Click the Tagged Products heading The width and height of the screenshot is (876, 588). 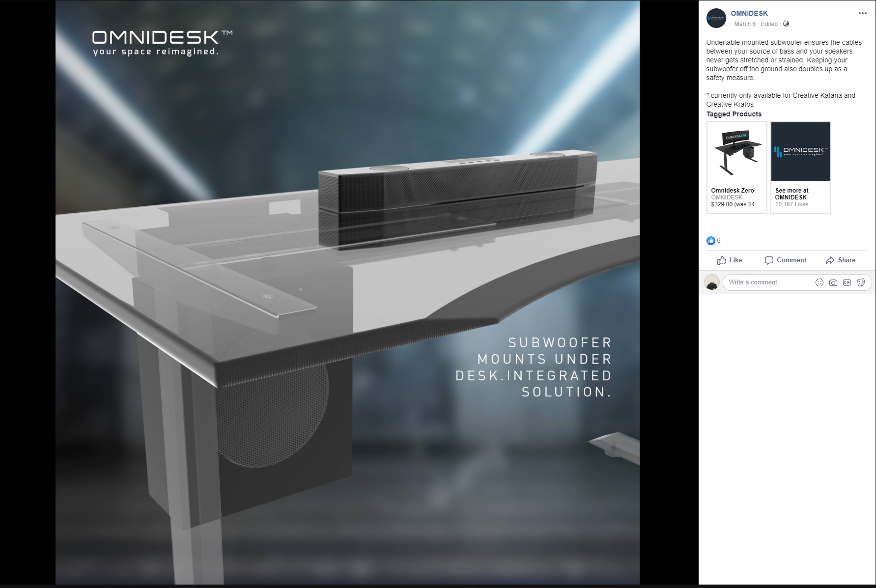(x=734, y=114)
